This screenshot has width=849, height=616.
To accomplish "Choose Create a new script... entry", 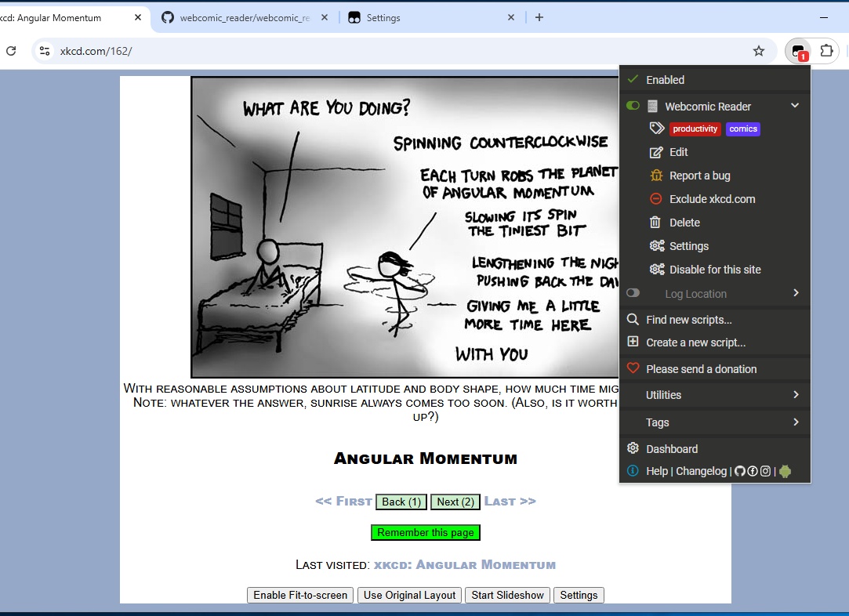I will tap(696, 342).
